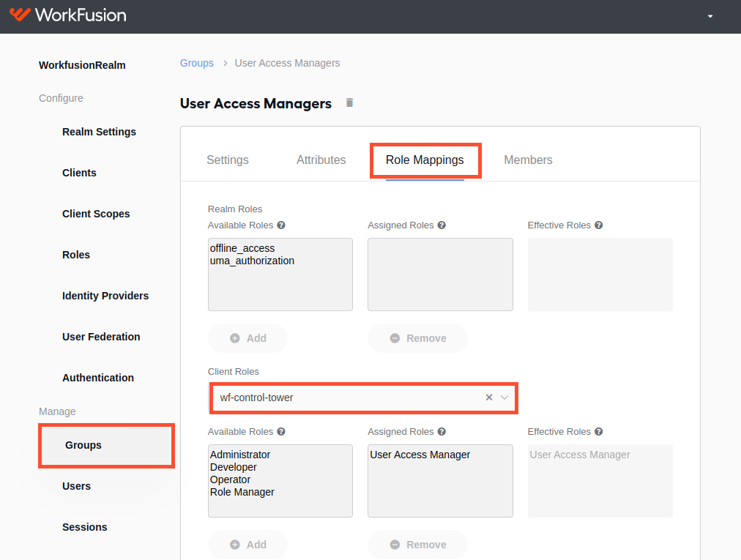Image resolution: width=741 pixels, height=560 pixels.
Task: Expand the Client Roles dropdown chevron
Action: [504, 397]
